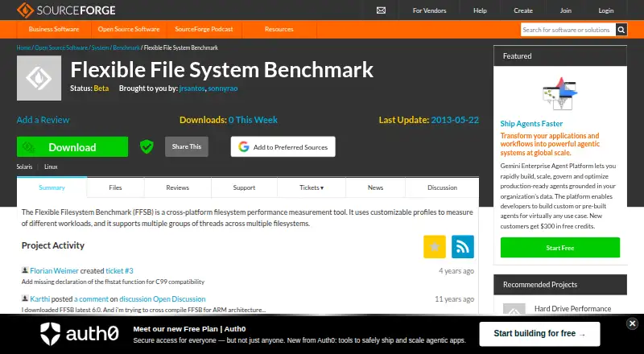Close the auth0 banner ad
The image size is (644, 354).
pyautogui.click(x=633, y=323)
